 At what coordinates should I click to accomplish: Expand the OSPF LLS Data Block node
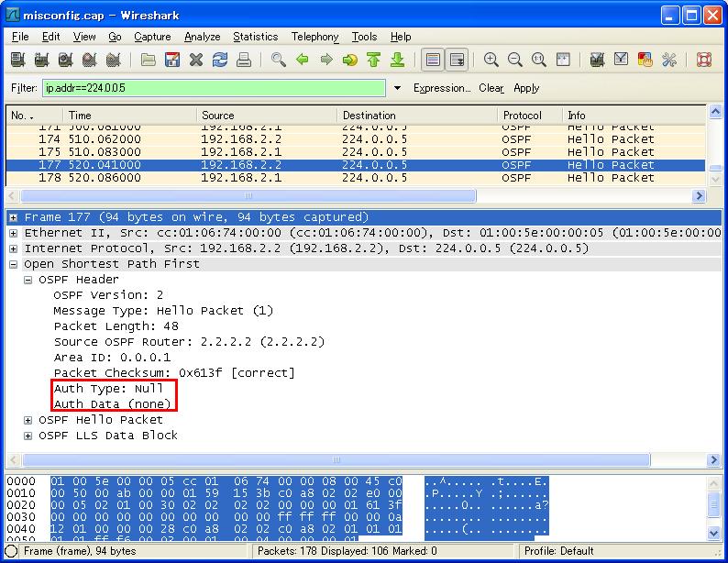tap(28, 436)
